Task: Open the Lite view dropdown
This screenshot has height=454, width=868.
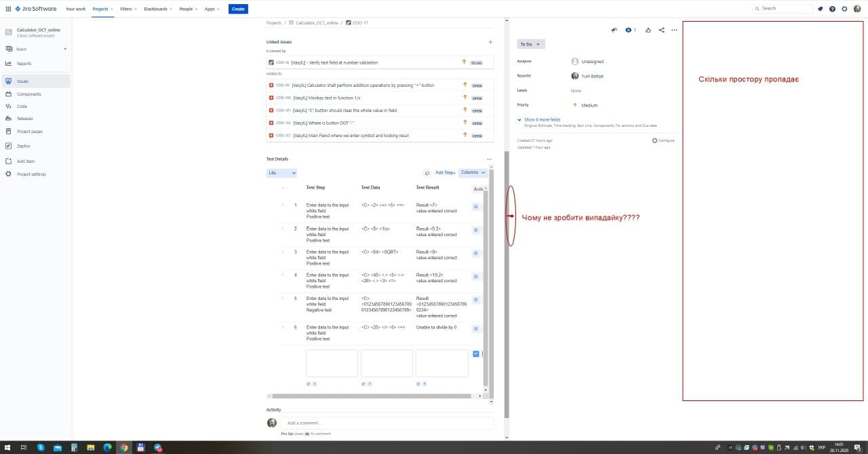Action: click(x=281, y=173)
